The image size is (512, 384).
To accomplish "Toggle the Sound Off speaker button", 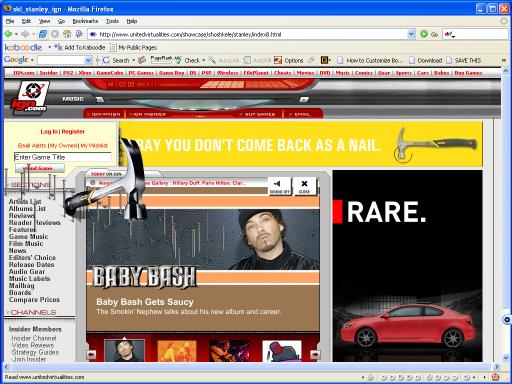I will (x=280, y=186).
